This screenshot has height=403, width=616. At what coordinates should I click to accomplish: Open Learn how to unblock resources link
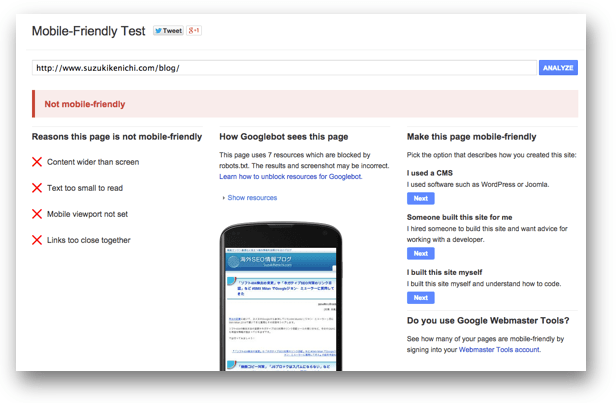291,177
